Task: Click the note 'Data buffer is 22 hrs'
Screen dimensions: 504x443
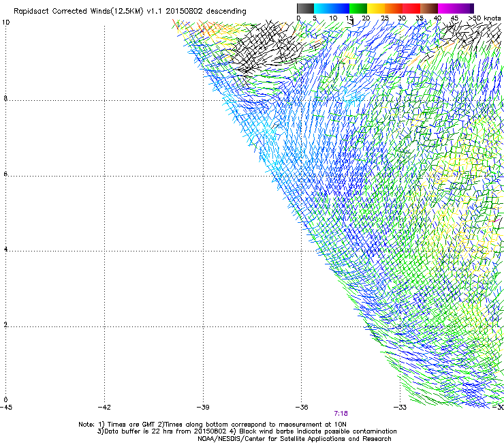Action: click(x=139, y=431)
